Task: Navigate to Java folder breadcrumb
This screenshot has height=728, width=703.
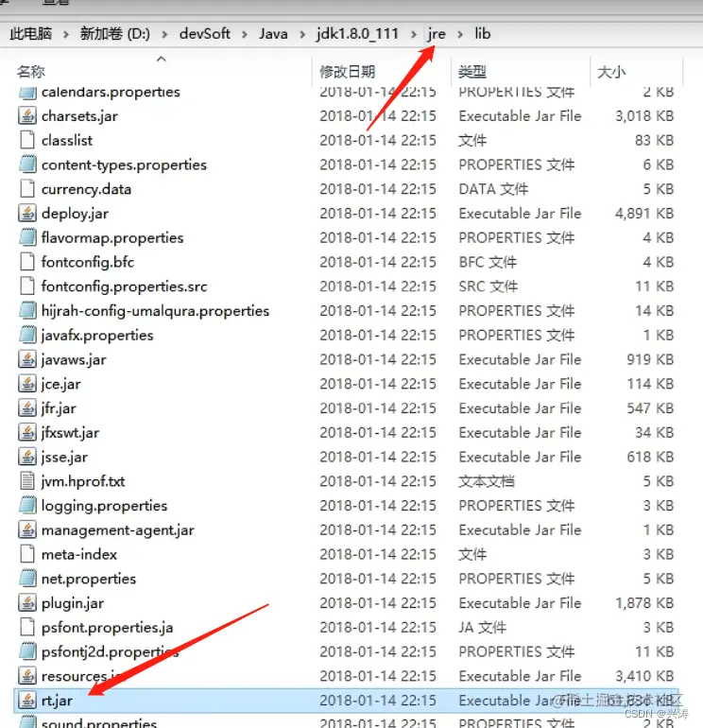Action: [273, 34]
